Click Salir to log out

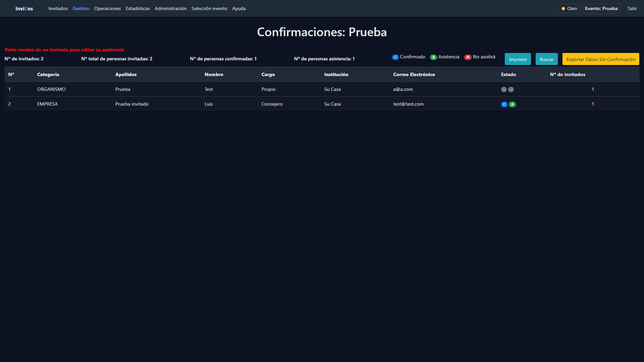coord(632,8)
